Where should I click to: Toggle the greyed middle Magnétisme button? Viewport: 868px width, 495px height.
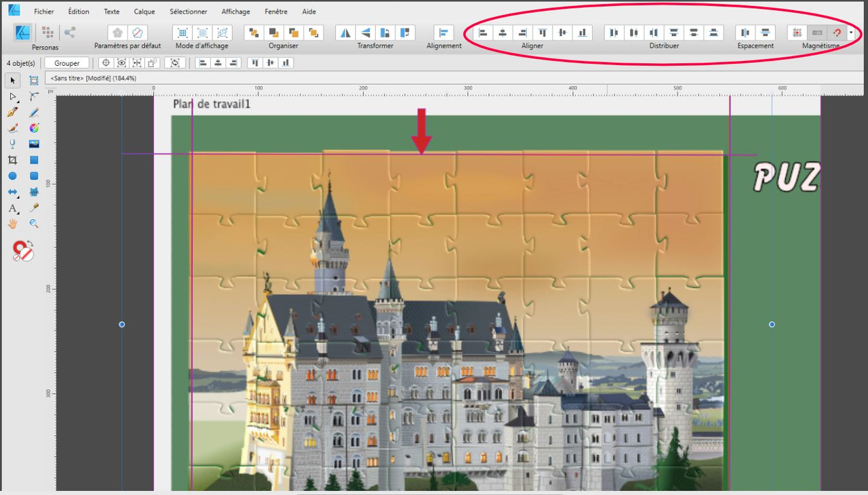(818, 32)
